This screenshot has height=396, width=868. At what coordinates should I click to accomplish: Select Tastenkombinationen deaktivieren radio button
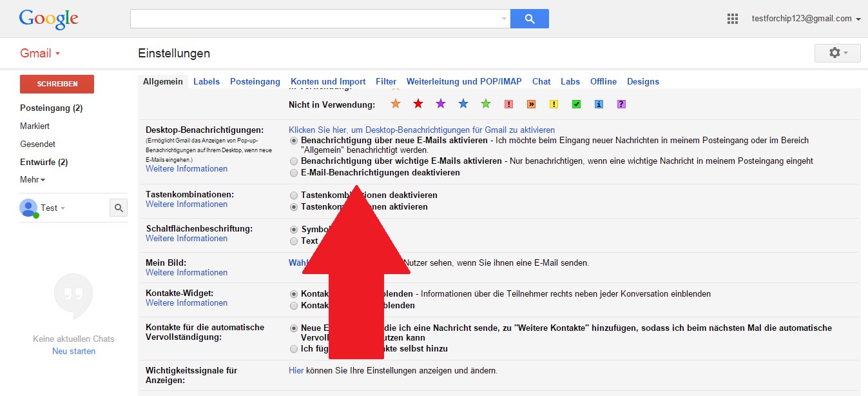point(294,195)
